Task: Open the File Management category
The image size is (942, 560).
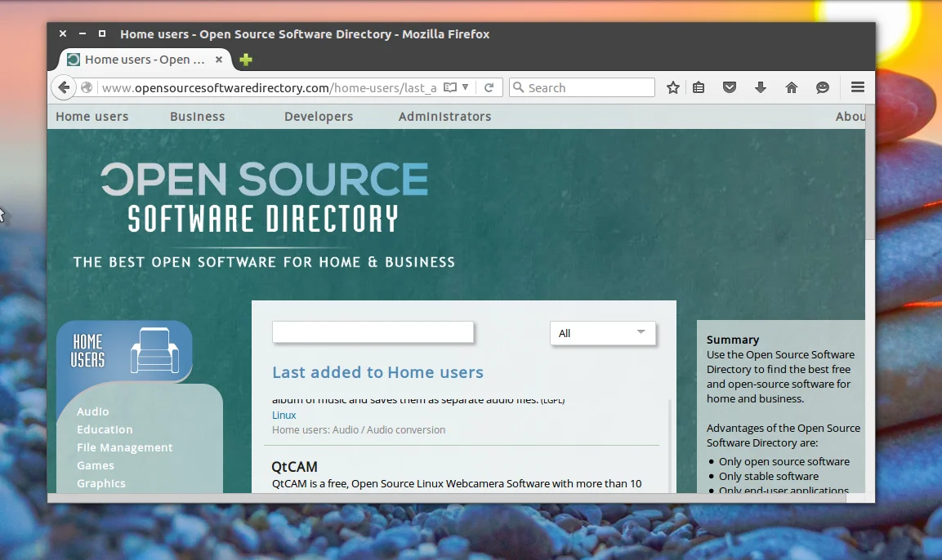Action: tap(124, 448)
